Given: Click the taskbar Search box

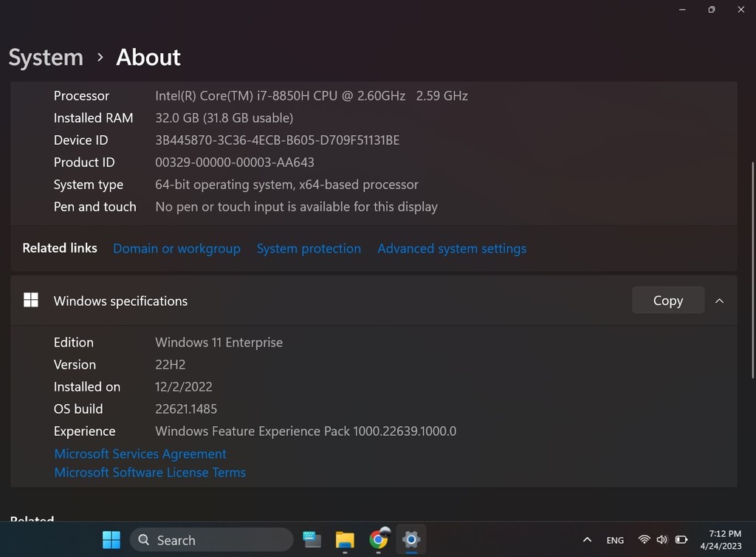Looking at the screenshot, I should 211,540.
